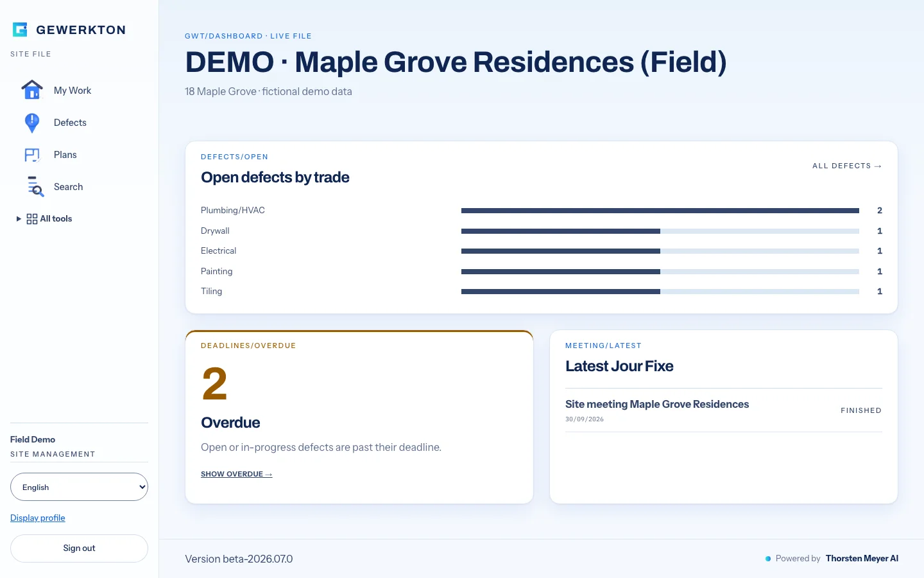Open the Defects menu item
Viewport: 924px width, 578px height.
click(70, 123)
